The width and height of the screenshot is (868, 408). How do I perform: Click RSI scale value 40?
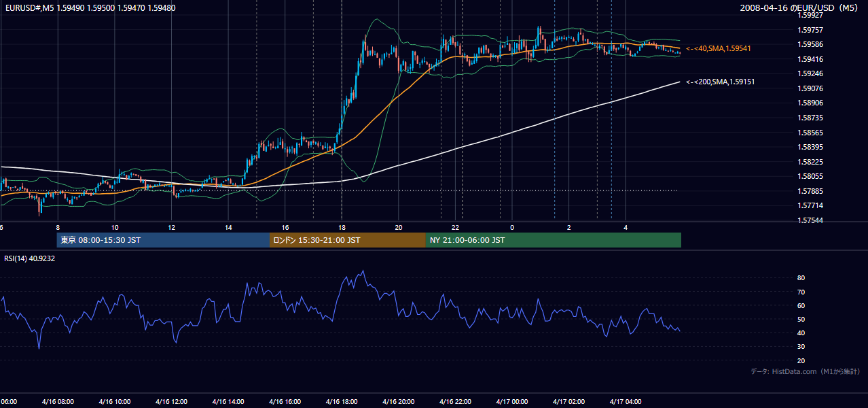801,333
